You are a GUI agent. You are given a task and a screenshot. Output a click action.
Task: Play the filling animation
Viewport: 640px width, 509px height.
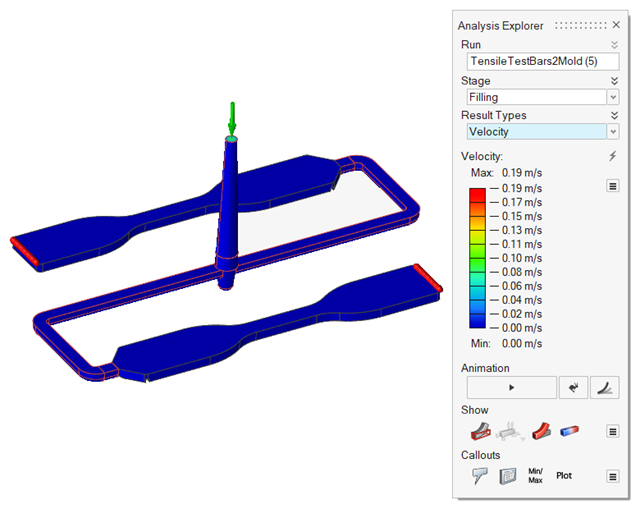tap(511, 387)
